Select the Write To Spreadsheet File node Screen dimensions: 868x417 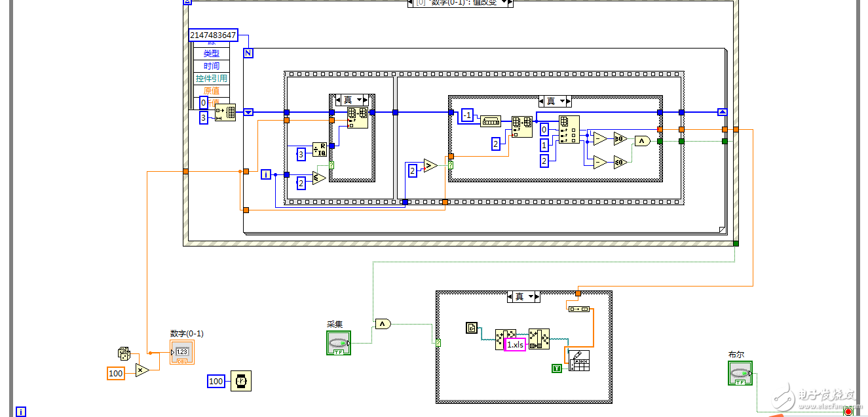click(579, 361)
